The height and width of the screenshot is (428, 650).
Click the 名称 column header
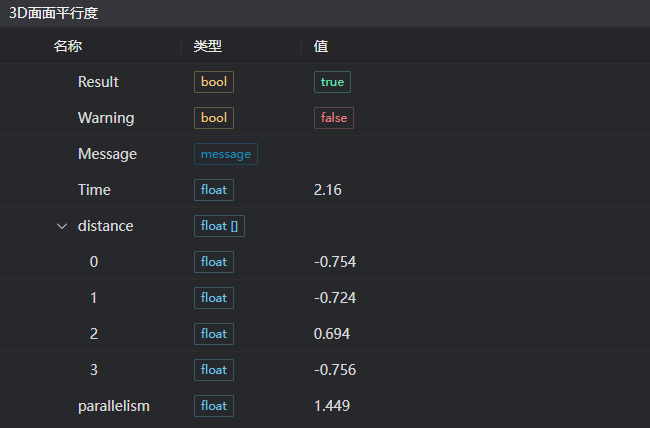click(x=67, y=46)
